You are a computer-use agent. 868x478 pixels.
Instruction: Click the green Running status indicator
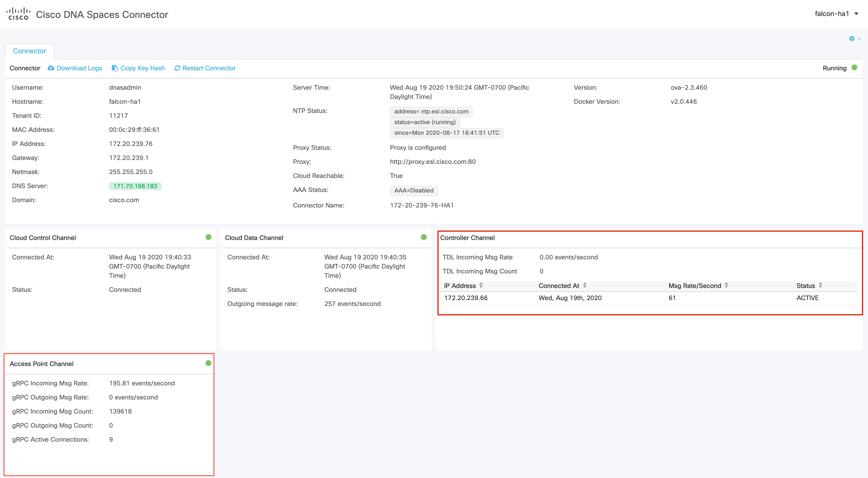(854, 68)
